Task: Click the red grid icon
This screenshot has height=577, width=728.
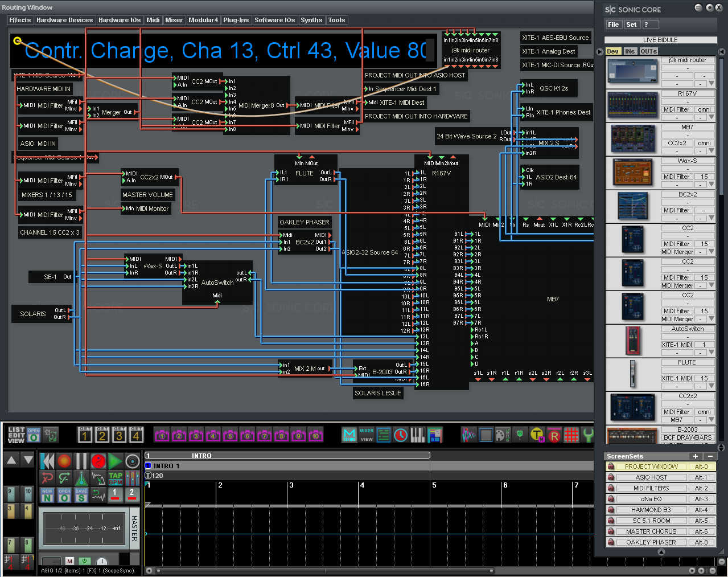Action: (x=571, y=435)
